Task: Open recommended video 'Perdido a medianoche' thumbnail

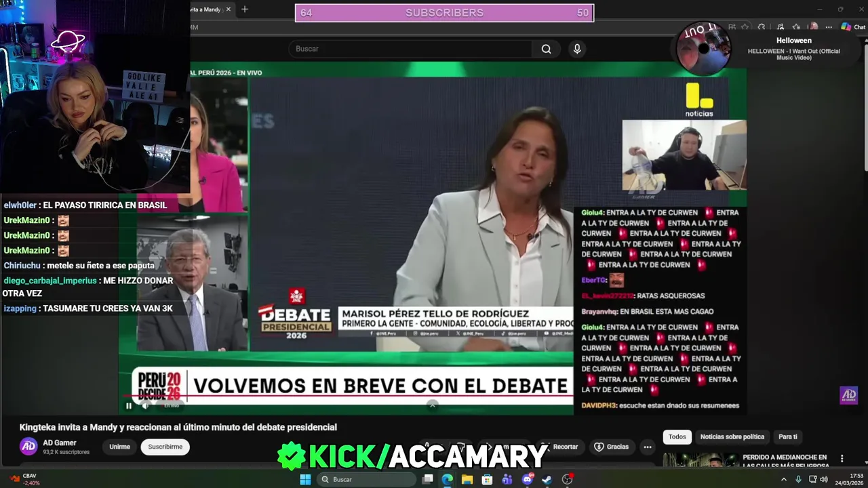Action: point(701,460)
